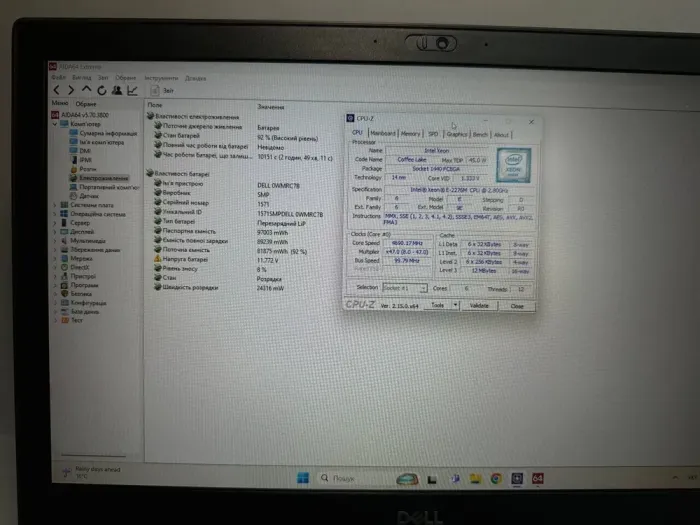Open the Файл menu

58,77
